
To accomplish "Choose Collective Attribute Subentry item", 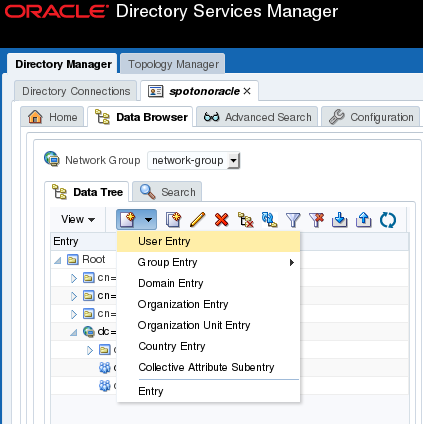I will coord(208,367).
